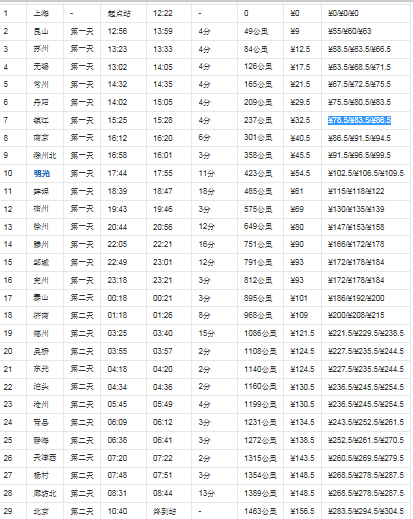
Task: Click the ¥134.5 price cell
Action: click(302, 422)
